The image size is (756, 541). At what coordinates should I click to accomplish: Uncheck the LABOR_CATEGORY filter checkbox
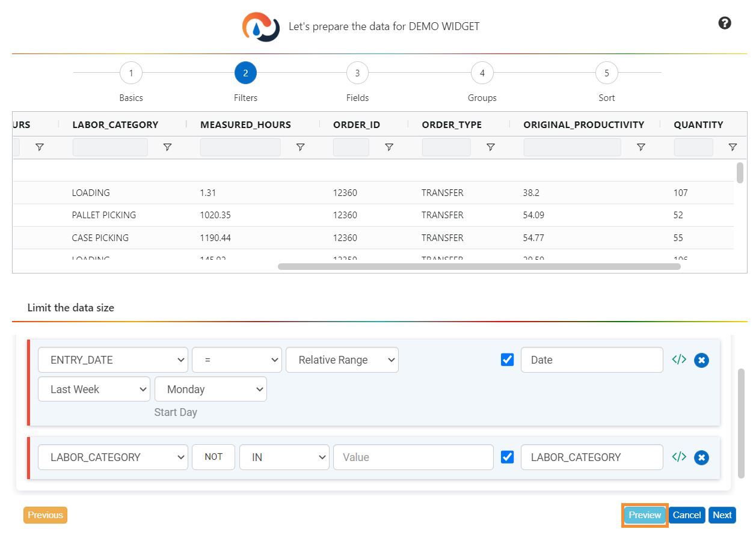tap(508, 457)
